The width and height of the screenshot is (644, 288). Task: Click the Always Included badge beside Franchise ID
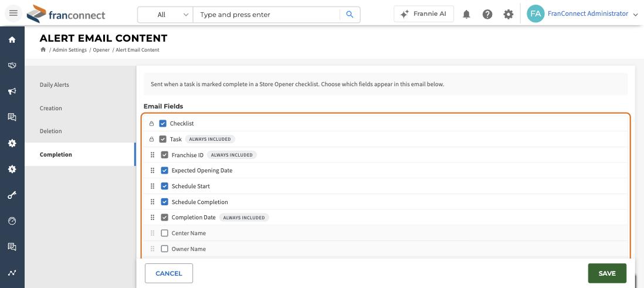[232, 155]
